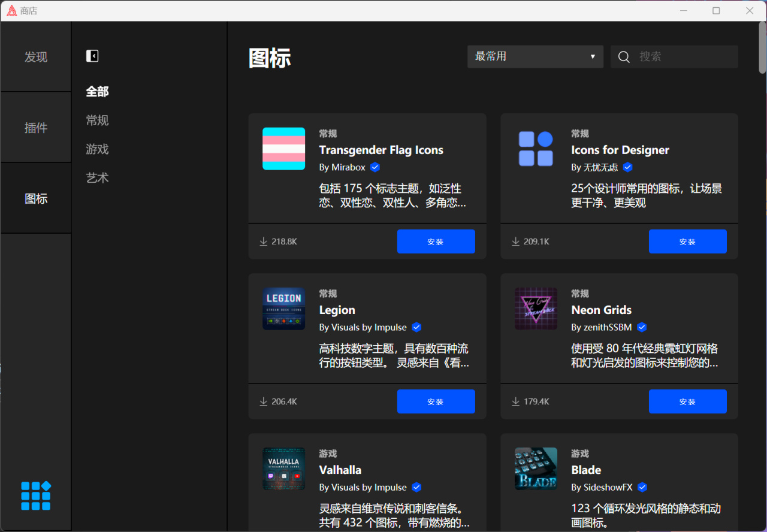
Task: Click the Legion description starting 高科技数字主题
Action: pyautogui.click(x=394, y=355)
